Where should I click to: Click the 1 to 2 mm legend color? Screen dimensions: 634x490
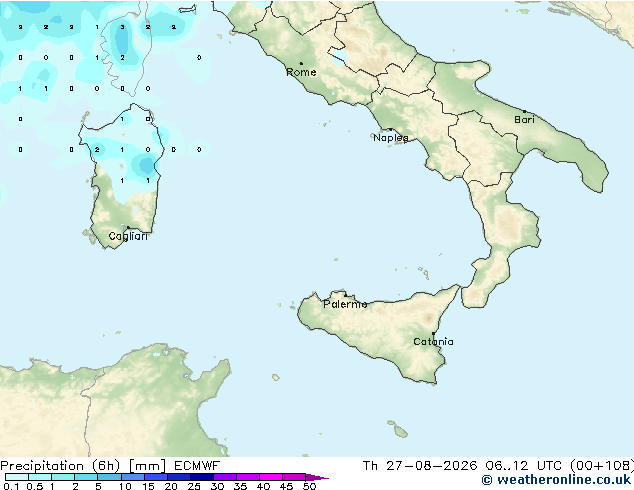coord(63,477)
